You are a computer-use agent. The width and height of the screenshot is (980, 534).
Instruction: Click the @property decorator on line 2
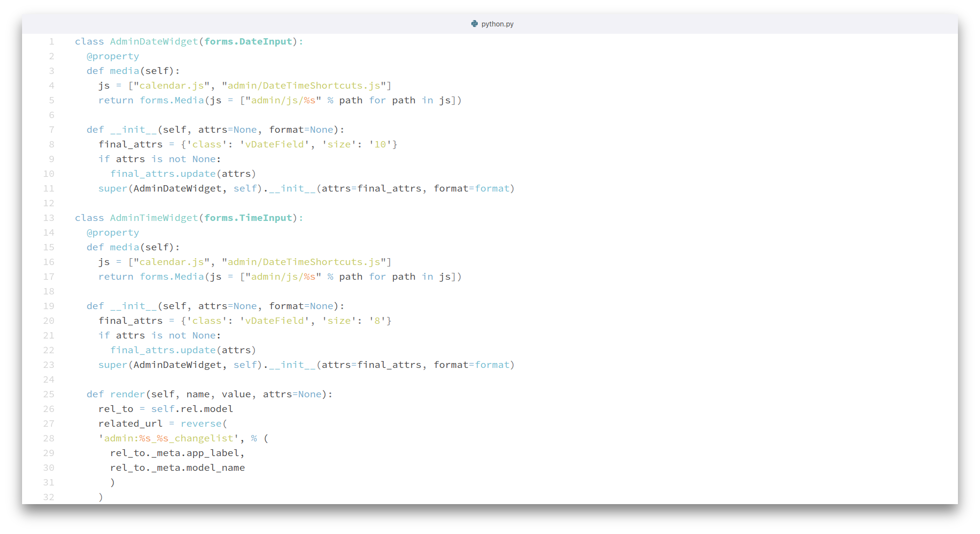[113, 56]
